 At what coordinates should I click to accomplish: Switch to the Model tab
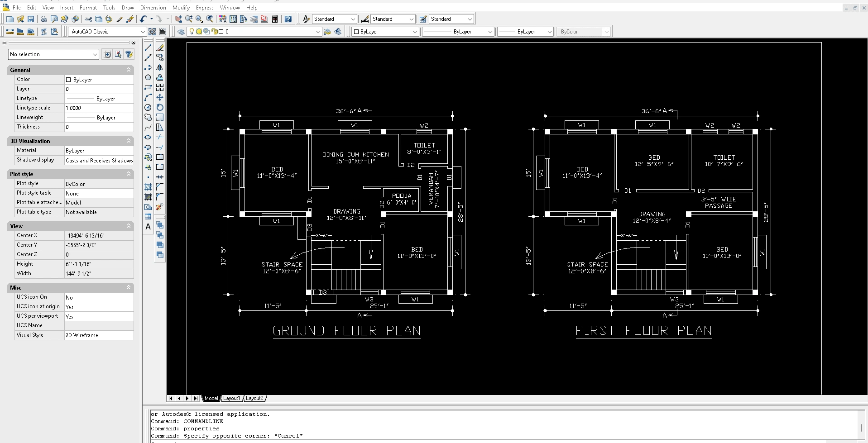[211, 398]
